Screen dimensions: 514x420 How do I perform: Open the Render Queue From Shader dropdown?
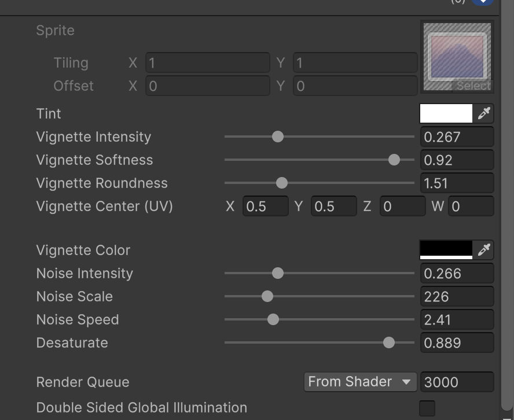(359, 382)
